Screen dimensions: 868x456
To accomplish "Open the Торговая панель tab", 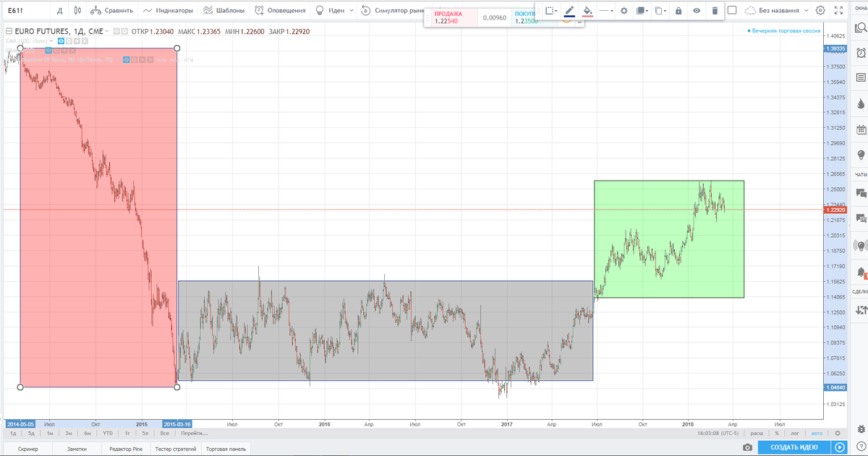I will coord(226,449).
